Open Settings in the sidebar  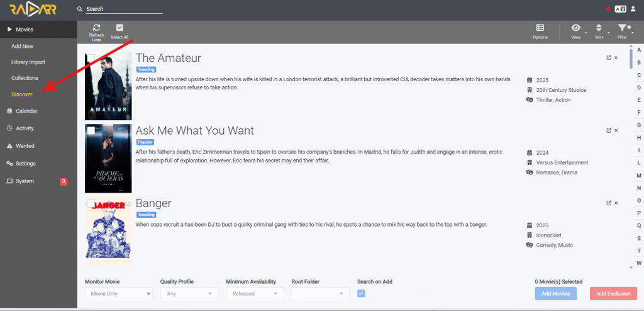pos(25,163)
